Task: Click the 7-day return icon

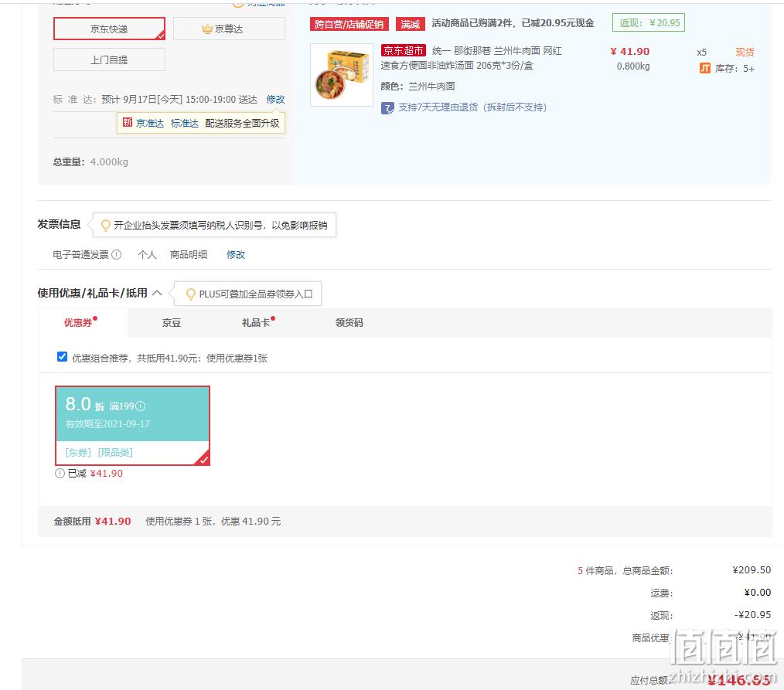Action: 387,108
